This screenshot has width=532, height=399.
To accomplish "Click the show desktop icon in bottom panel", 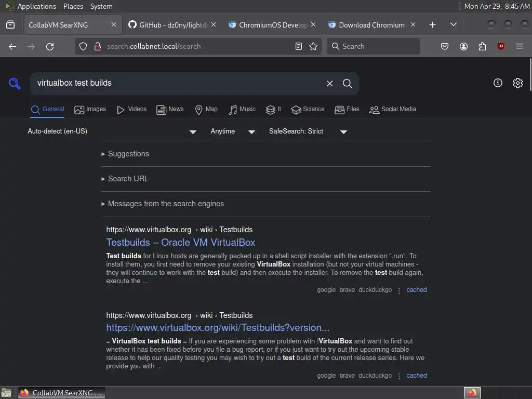I will tap(6, 393).
